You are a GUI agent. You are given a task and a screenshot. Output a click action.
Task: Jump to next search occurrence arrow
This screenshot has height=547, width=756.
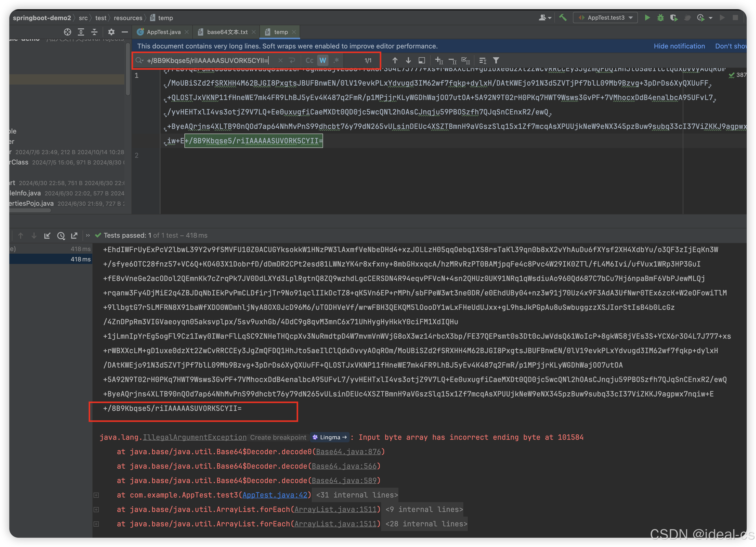(408, 60)
